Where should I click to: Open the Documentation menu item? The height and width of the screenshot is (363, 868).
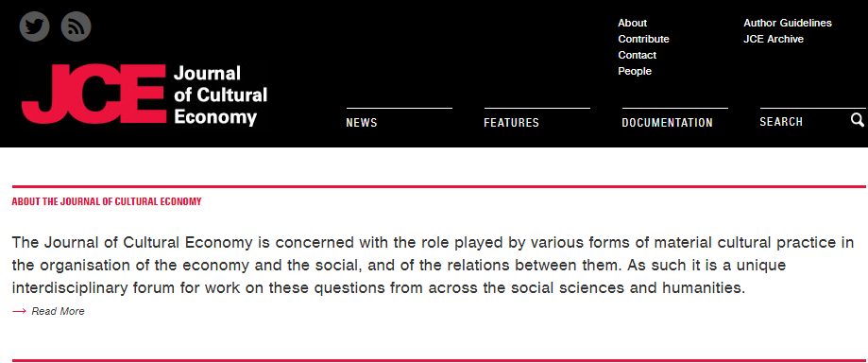tap(667, 123)
